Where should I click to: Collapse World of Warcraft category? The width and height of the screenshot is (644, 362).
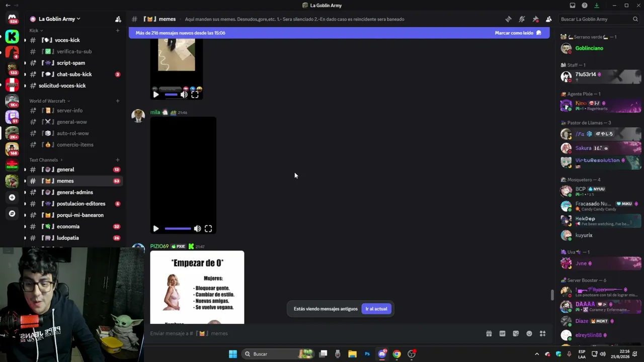(49, 101)
